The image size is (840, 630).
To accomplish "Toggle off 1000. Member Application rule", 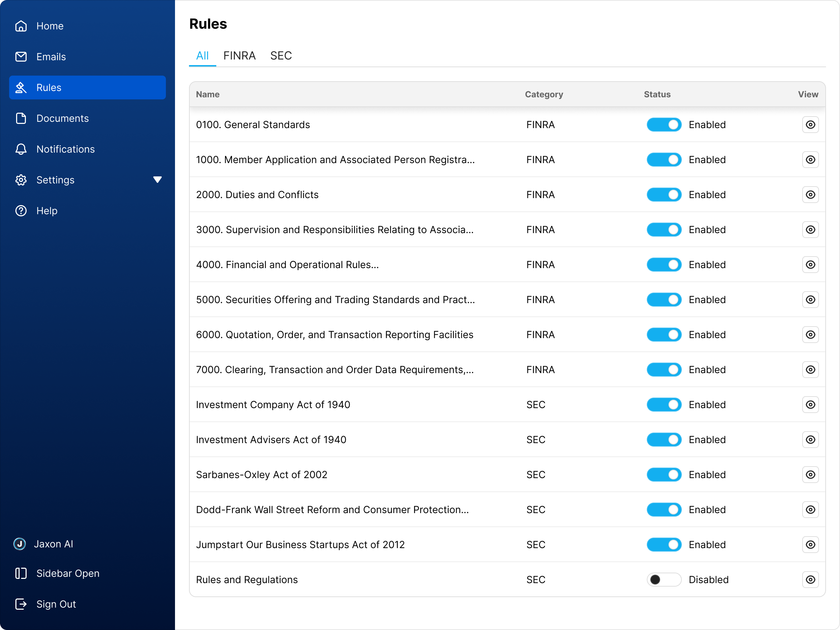I will [664, 160].
